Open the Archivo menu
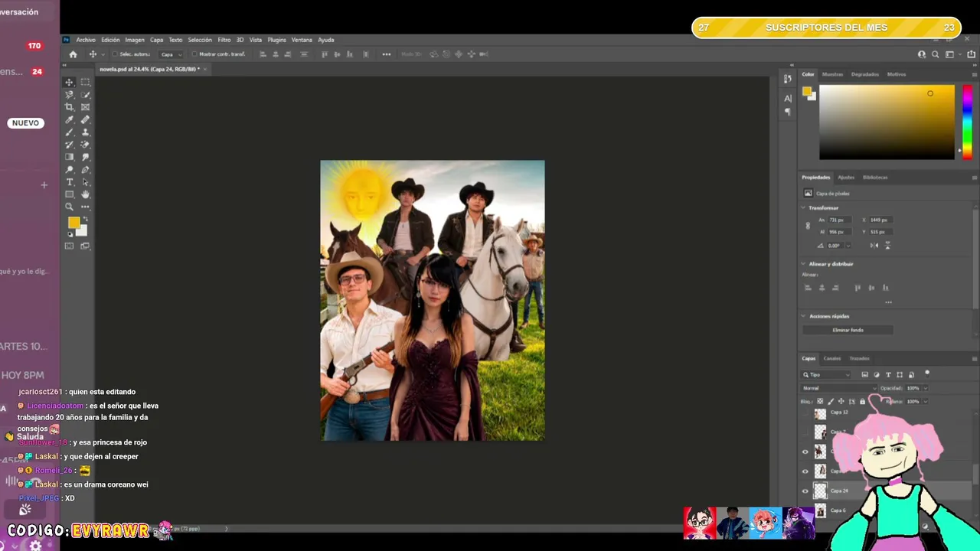The width and height of the screenshot is (980, 551). (x=86, y=40)
